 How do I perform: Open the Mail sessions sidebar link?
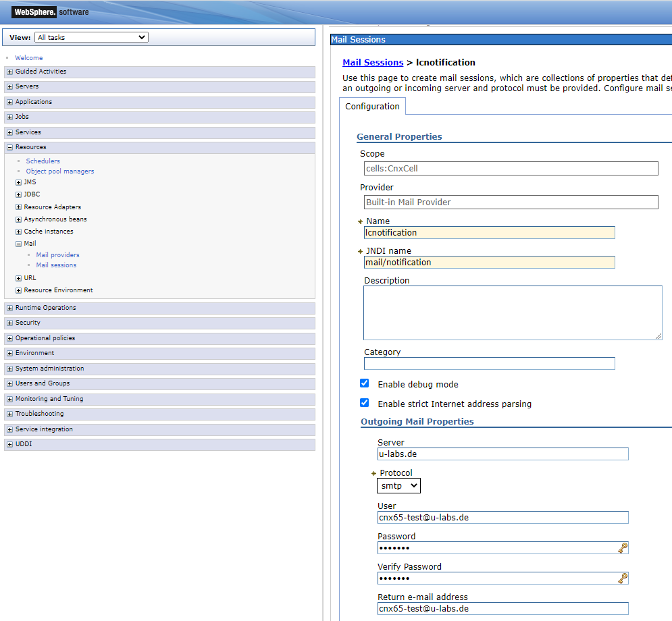pyautogui.click(x=56, y=265)
